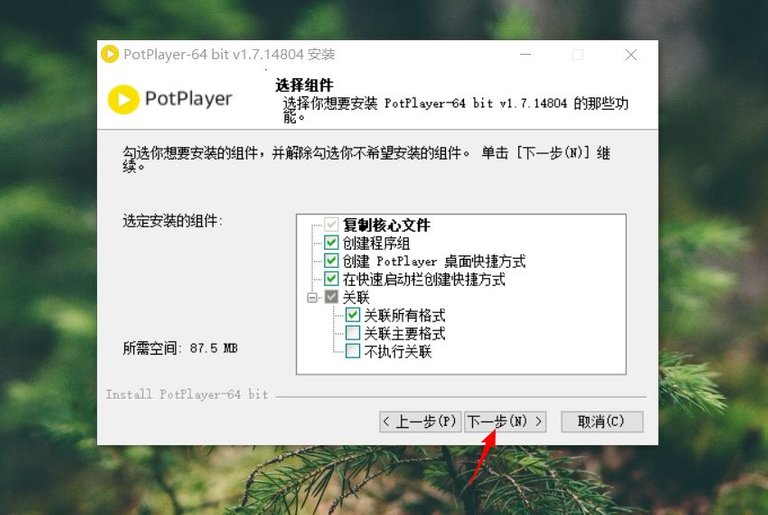Check the 不执行关联 checkbox
768x515 pixels.
[353, 351]
